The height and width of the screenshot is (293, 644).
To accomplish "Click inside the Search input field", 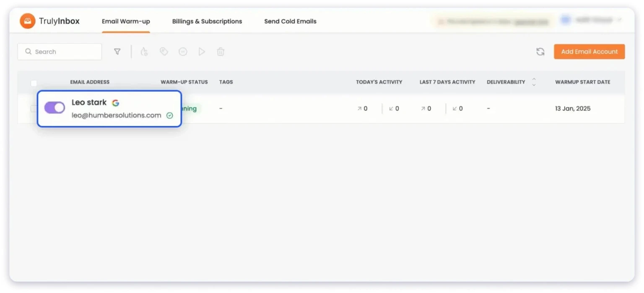I will pyautogui.click(x=59, y=51).
